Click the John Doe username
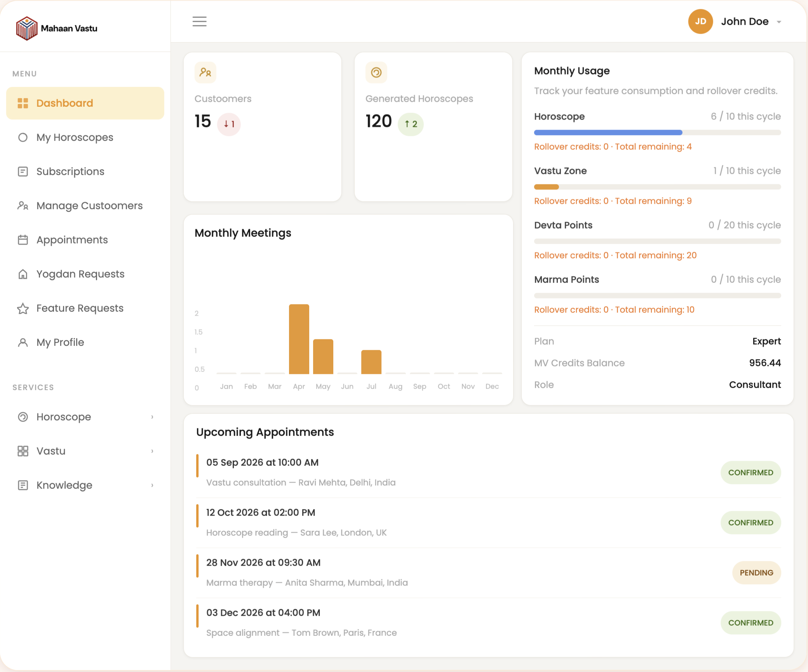808x672 pixels. [745, 21]
